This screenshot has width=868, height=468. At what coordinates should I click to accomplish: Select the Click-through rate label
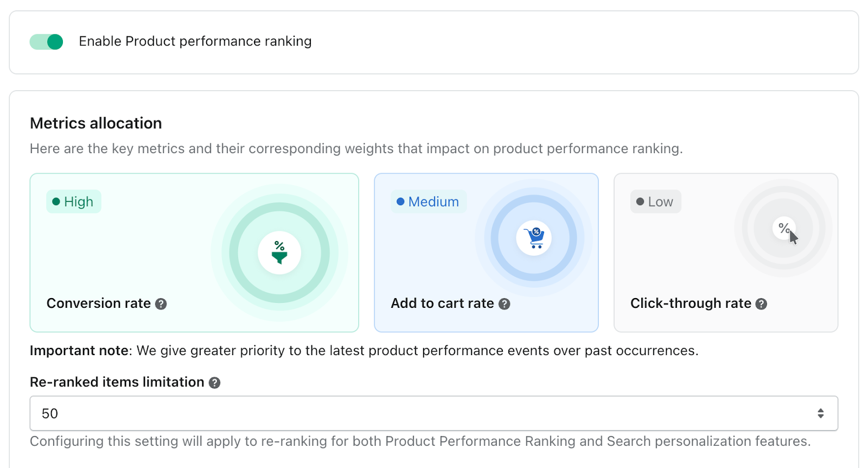691,303
